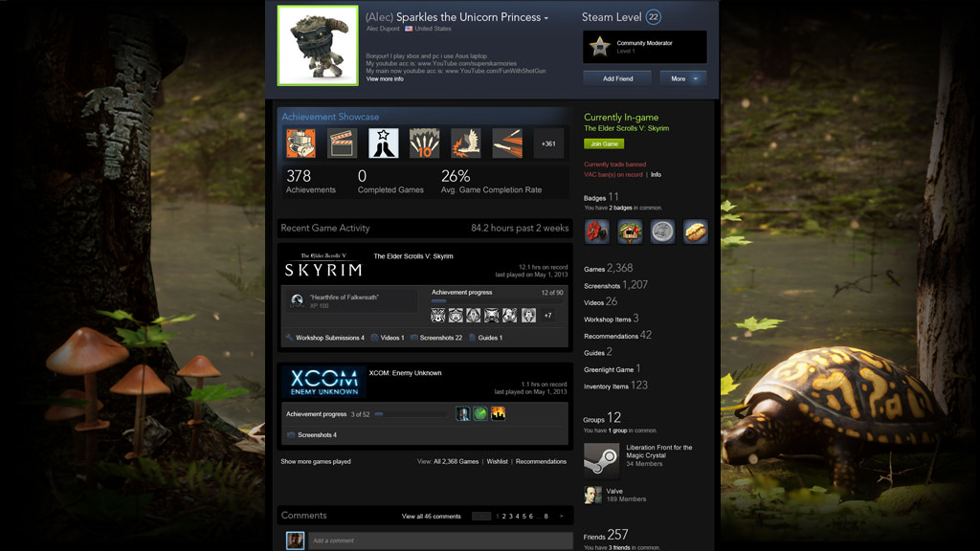Viewport: 980px width, 551px height.
Task: Click the United States flag icon
Action: point(409,29)
